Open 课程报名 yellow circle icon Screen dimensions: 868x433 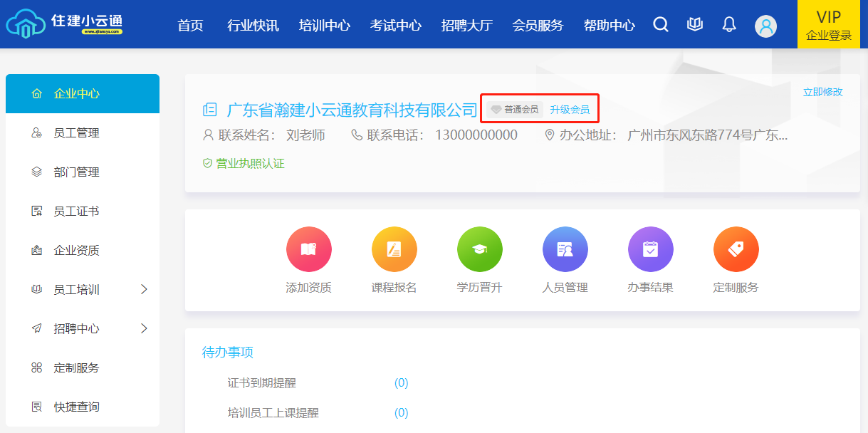click(394, 249)
